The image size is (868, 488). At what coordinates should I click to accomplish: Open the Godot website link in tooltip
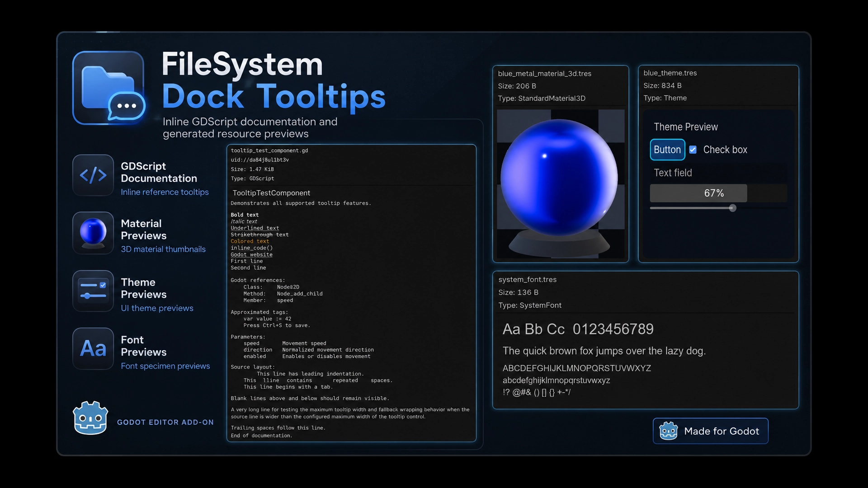click(x=251, y=255)
